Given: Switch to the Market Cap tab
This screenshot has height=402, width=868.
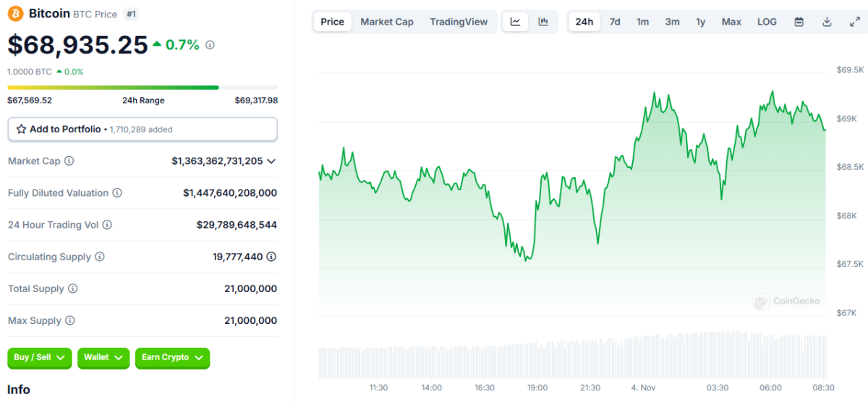Looking at the screenshot, I should coord(387,22).
